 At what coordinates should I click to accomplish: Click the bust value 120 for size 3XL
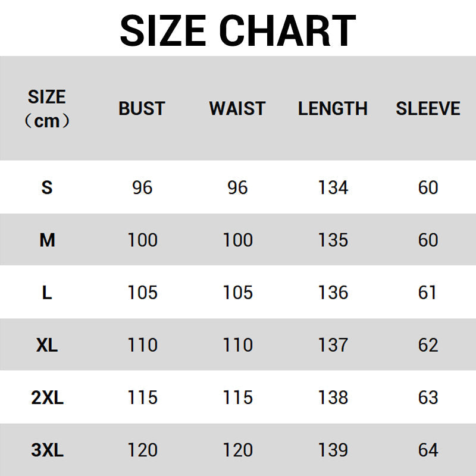click(x=142, y=450)
